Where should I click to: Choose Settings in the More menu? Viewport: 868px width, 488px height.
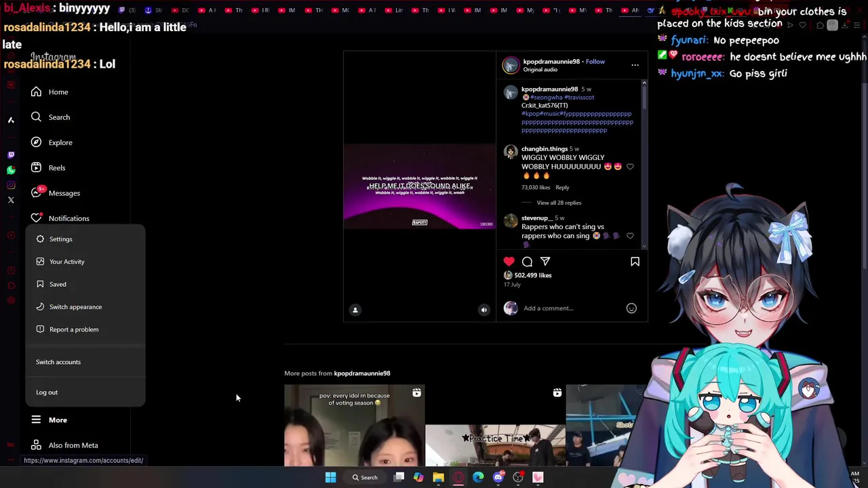(x=85, y=239)
